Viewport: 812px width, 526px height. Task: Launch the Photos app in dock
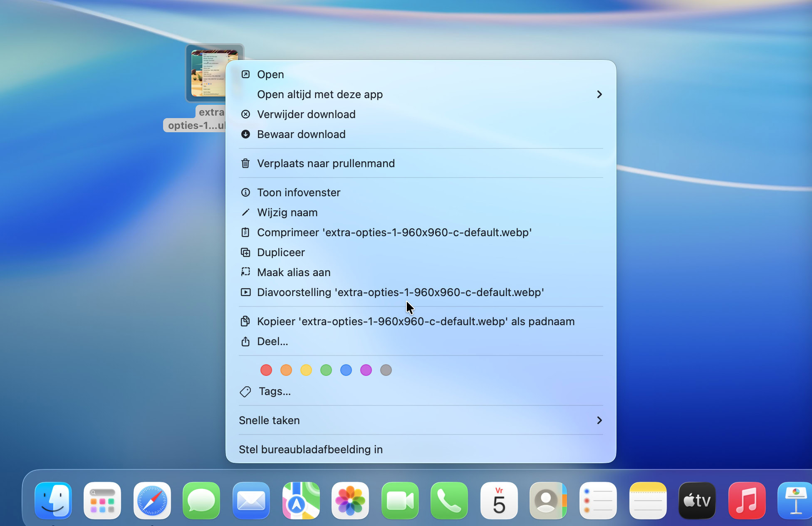pos(350,500)
